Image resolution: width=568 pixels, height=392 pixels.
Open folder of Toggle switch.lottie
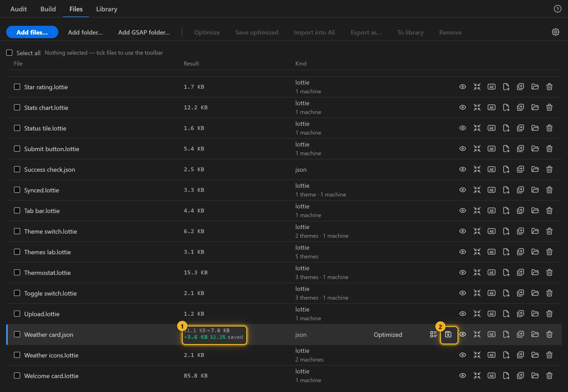[x=535, y=293]
